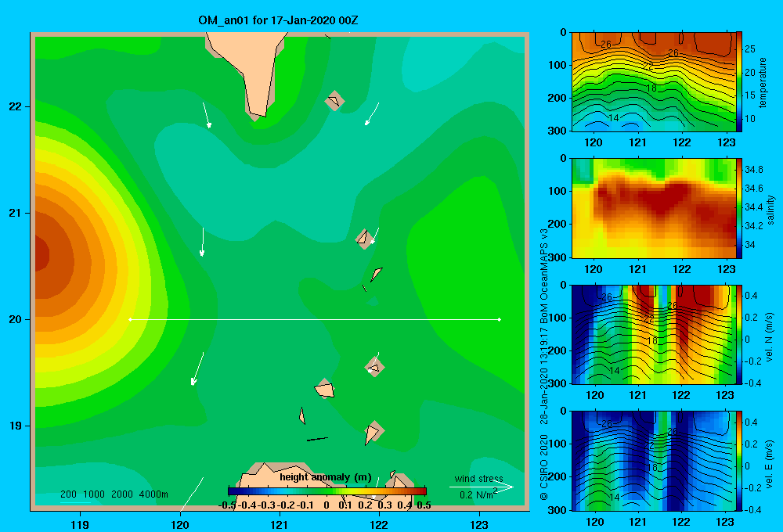
Task: Click the '0.2 N/m2' wind stress value
Action: [478, 494]
